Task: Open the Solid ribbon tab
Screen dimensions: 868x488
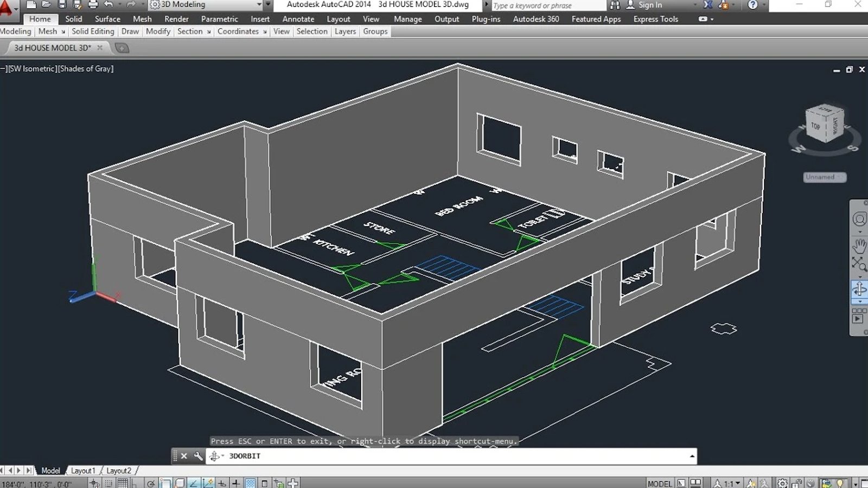Action: [74, 19]
